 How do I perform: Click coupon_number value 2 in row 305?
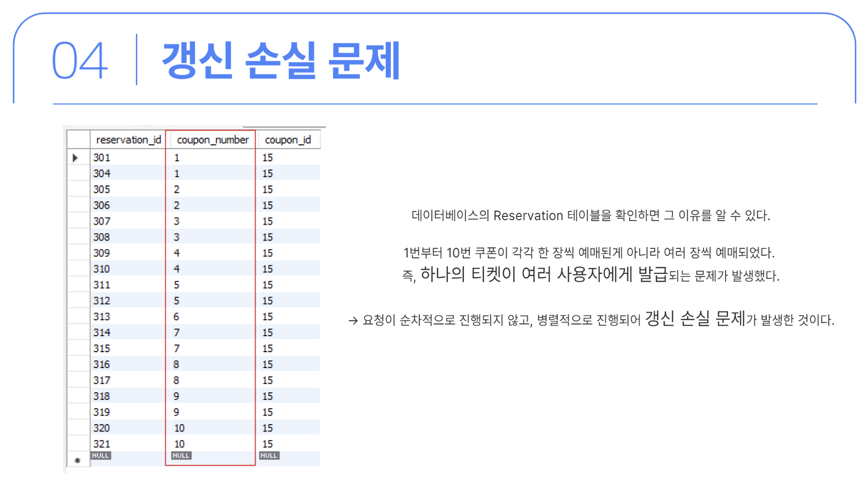(x=176, y=190)
